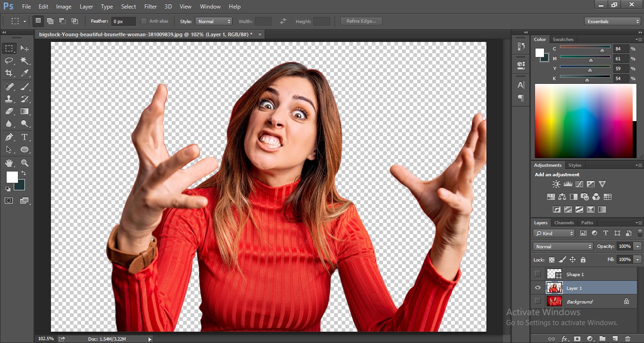
Task: Click the Feather input field
Action: (124, 21)
